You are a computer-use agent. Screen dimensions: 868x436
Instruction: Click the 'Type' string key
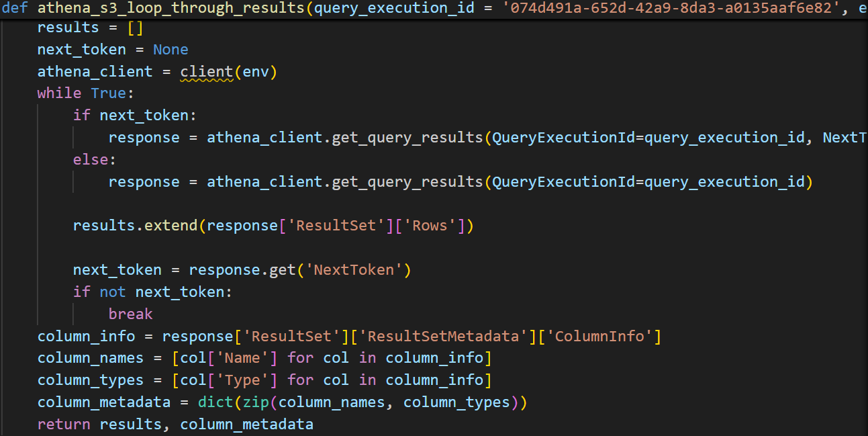pos(242,380)
